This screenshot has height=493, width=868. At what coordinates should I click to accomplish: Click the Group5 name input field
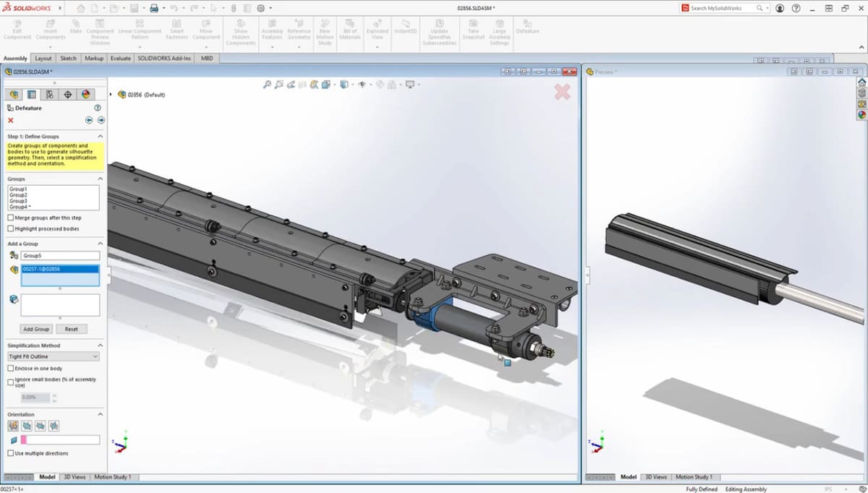click(60, 255)
